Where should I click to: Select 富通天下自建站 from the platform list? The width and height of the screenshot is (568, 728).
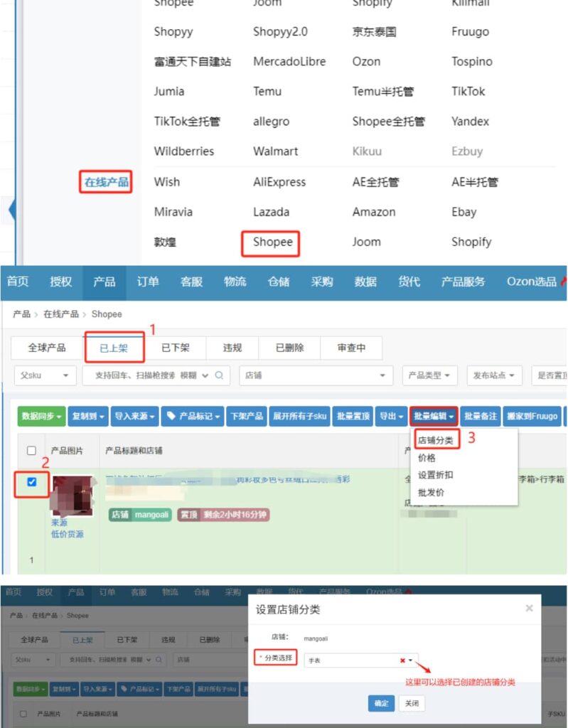click(192, 61)
